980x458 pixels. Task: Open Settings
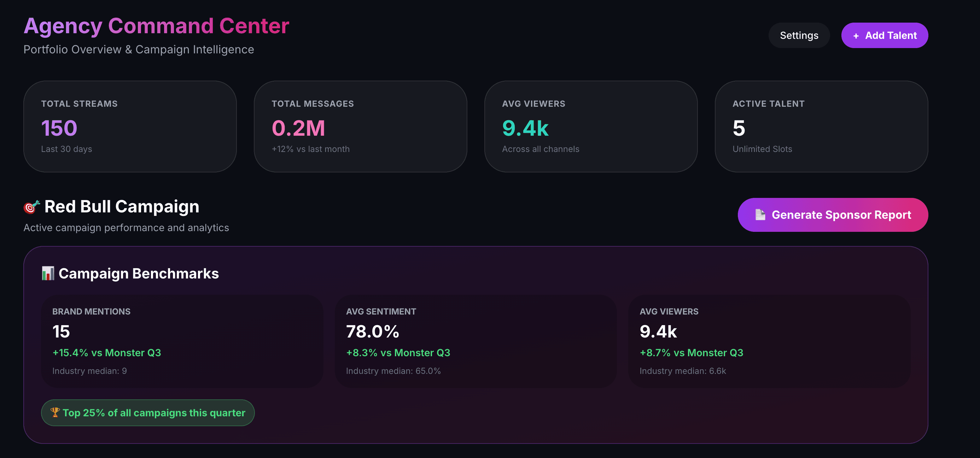pyautogui.click(x=799, y=35)
